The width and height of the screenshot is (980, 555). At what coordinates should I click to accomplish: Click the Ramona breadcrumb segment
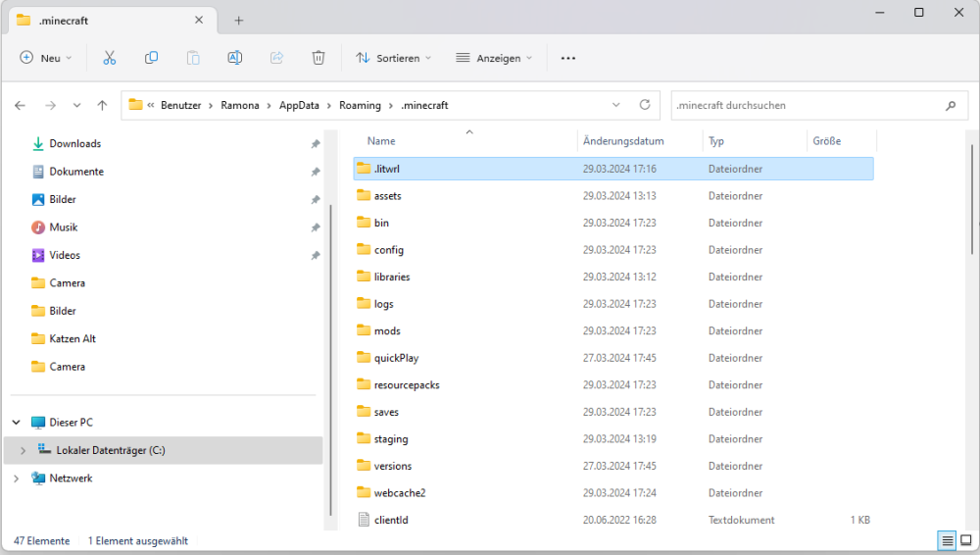240,105
